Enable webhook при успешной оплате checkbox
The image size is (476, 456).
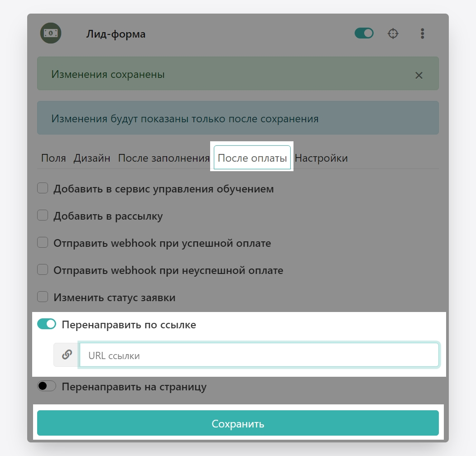(x=43, y=243)
